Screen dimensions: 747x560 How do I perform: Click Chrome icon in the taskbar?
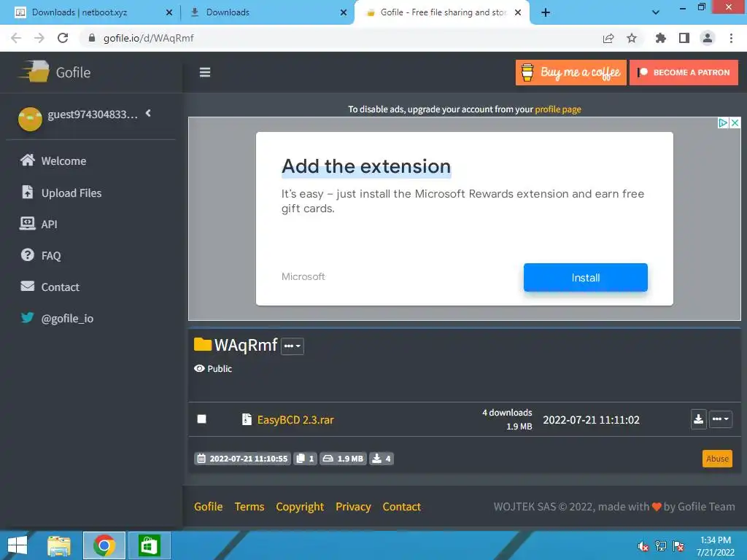pos(104,545)
